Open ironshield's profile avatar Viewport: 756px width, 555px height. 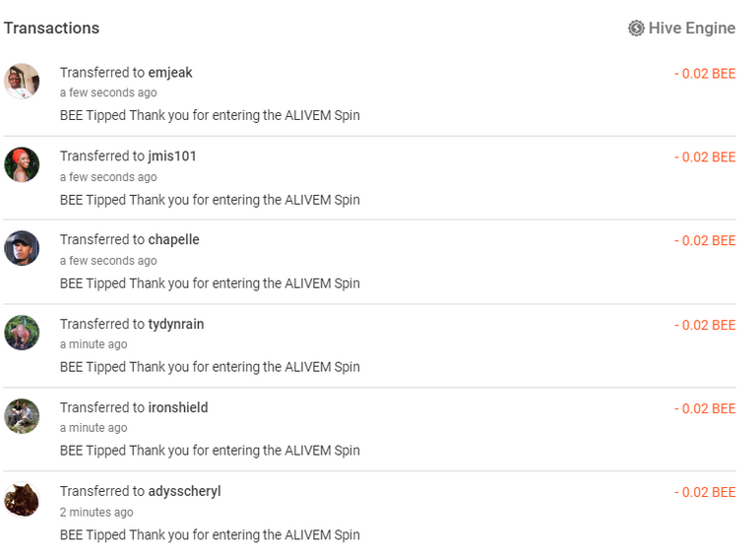(x=22, y=416)
